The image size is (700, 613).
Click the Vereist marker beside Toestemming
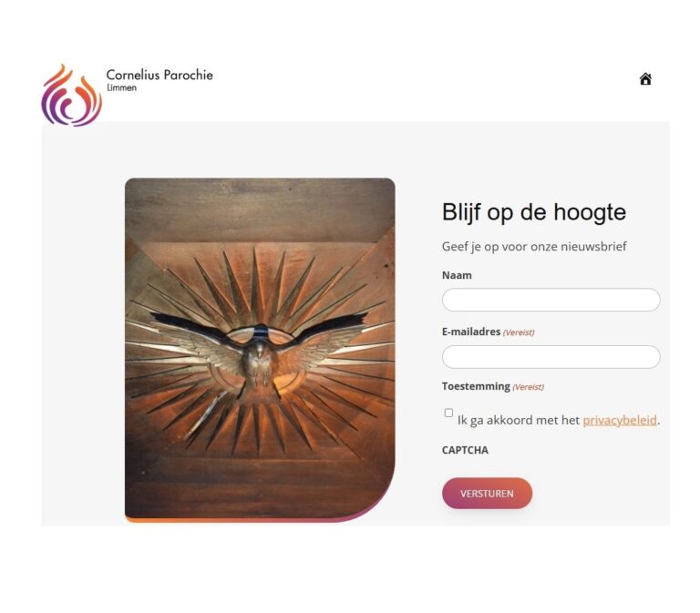[x=528, y=387]
